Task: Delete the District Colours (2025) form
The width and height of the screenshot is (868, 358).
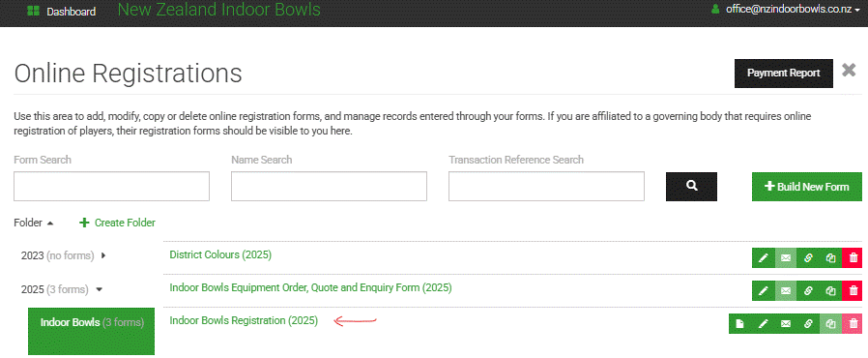Action: [853, 257]
